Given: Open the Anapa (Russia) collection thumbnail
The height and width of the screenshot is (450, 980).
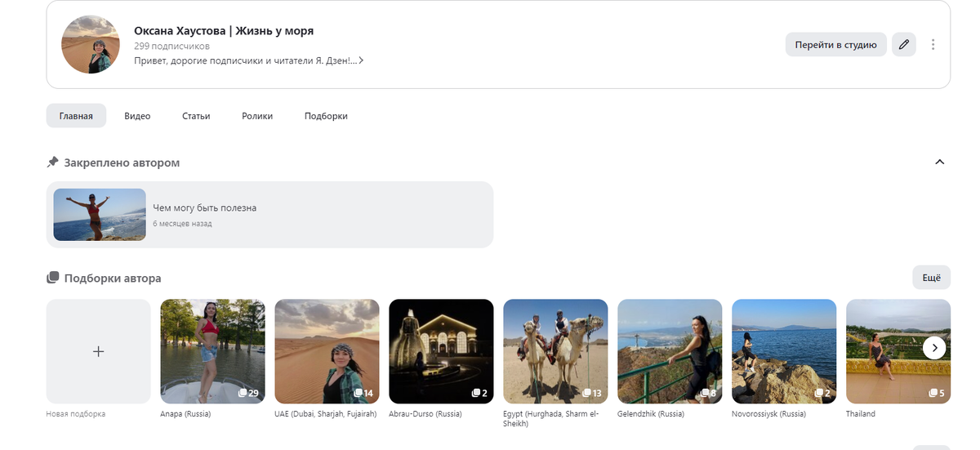Looking at the screenshot, I should tap(212, 351).
